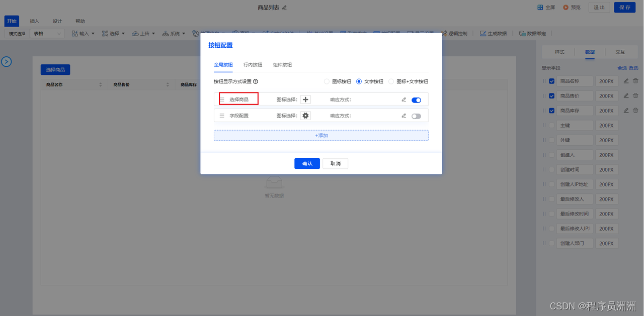Uncheck the 商品名称 display field checkbox
This screenshot has height=316, width=644.
pyautogui.click(x=552, y=81)
